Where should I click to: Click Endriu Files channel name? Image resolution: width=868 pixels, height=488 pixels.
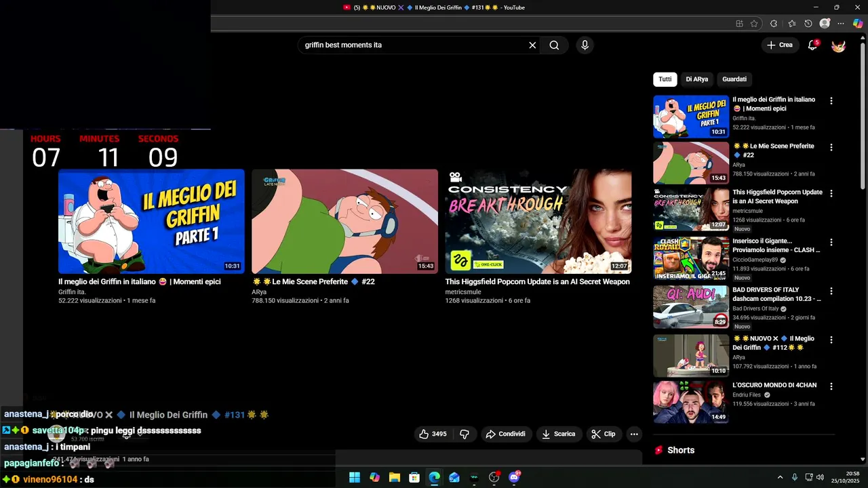[x=747, y=395]
